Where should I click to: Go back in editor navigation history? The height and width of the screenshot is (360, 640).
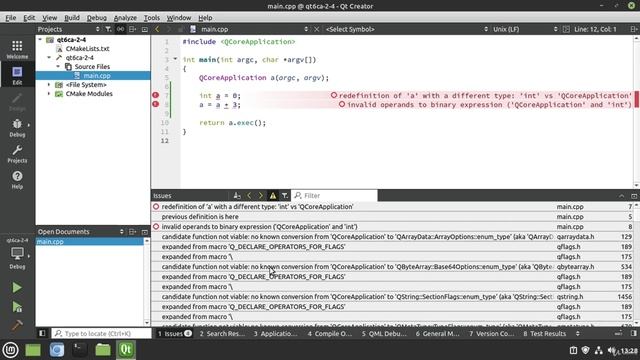[157, 29]
